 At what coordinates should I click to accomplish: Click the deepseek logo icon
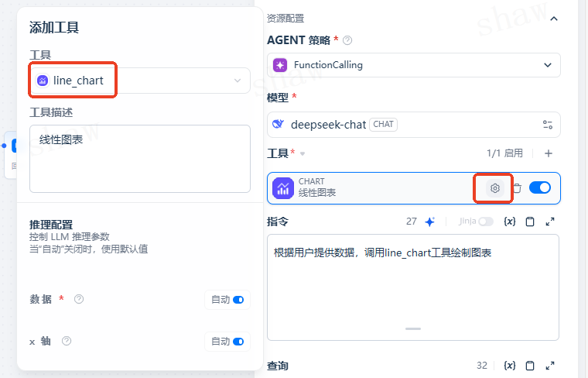[x=278, y=124]
